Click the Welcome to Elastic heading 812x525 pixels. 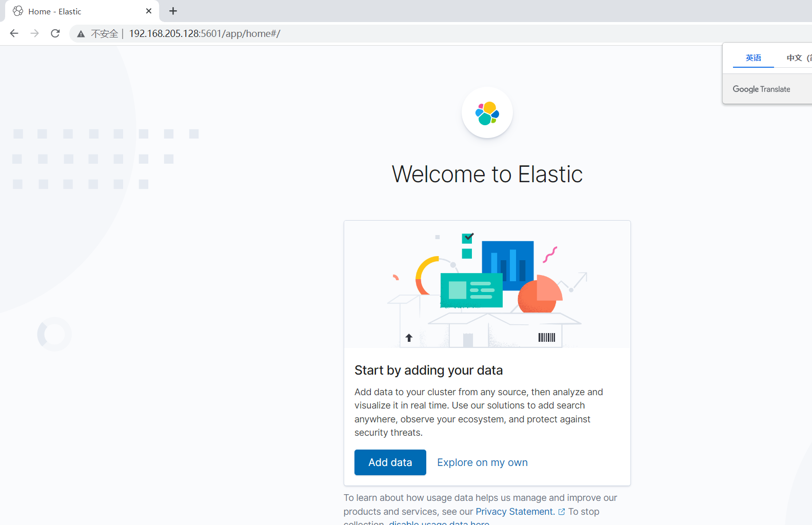[x=487, y=174]
